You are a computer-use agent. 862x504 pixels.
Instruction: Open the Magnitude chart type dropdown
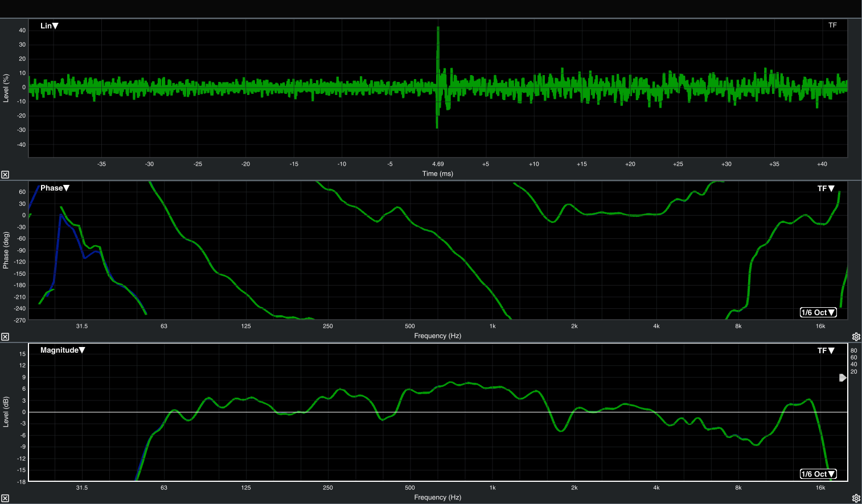(62, 350)
